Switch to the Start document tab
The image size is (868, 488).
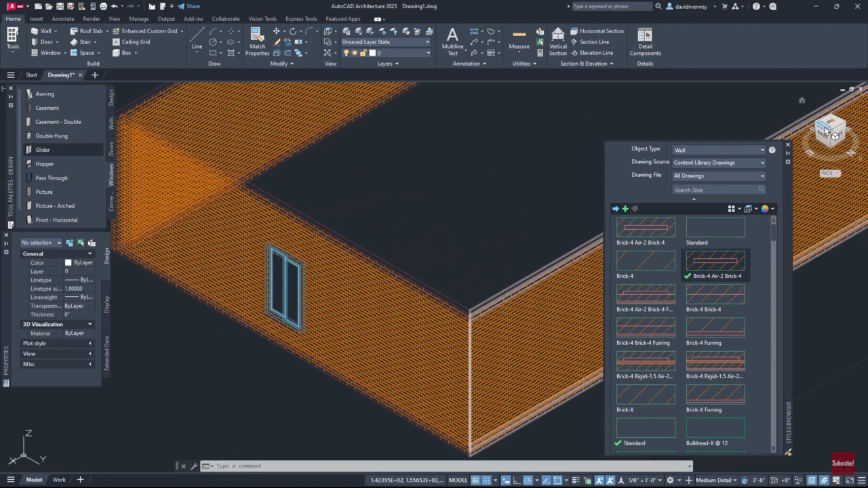click(32, 75)
